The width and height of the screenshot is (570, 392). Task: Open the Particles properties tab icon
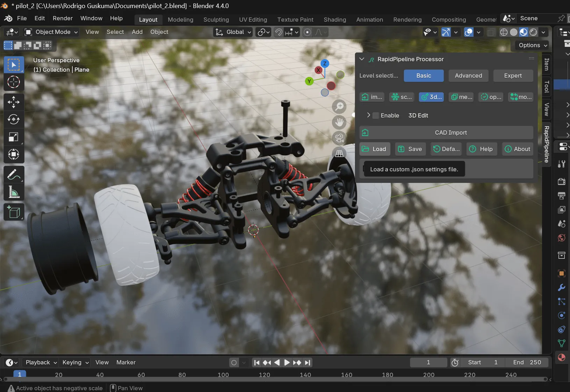pyautogui.click(x=562, y=301)
